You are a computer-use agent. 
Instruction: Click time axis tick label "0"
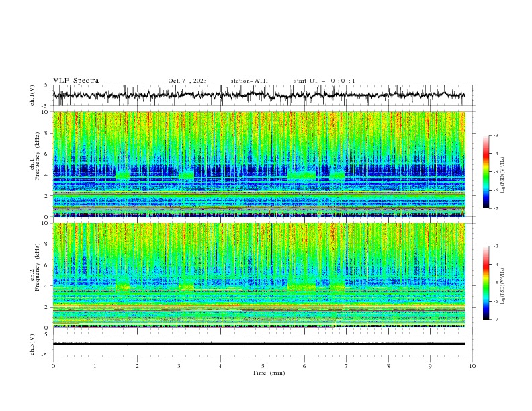pos(53,366)
